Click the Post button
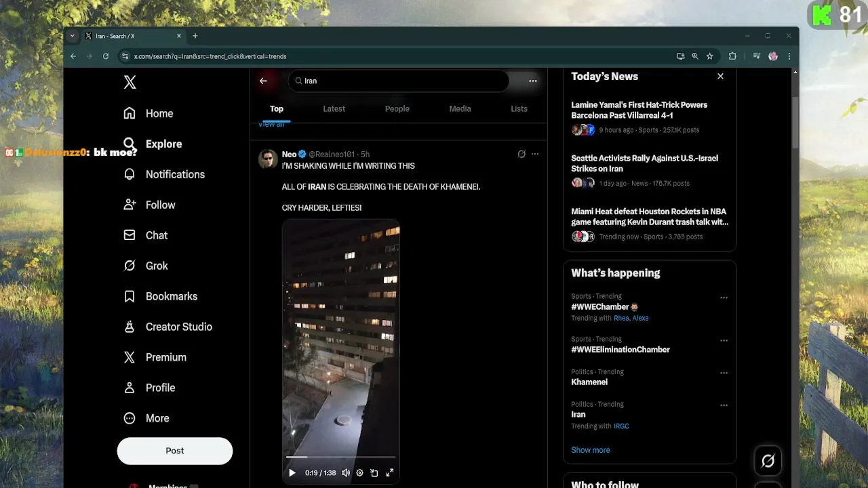Viewport: 868px width, 488px height. coord(175,451)
